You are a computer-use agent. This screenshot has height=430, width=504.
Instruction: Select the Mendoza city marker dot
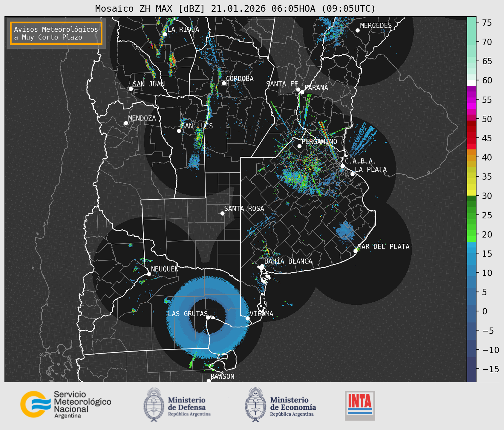tap(126, 123)
